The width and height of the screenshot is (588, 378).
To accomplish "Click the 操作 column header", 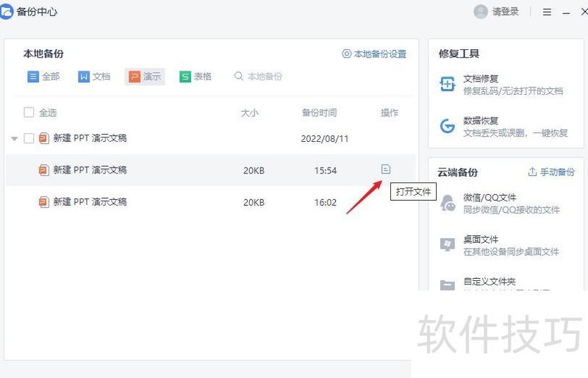I will pos(390,113).
